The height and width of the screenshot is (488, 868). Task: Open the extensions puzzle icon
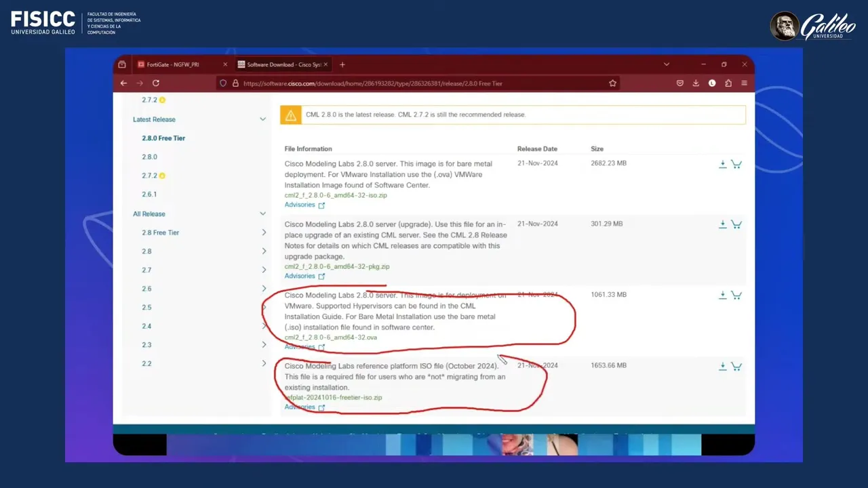728,83
